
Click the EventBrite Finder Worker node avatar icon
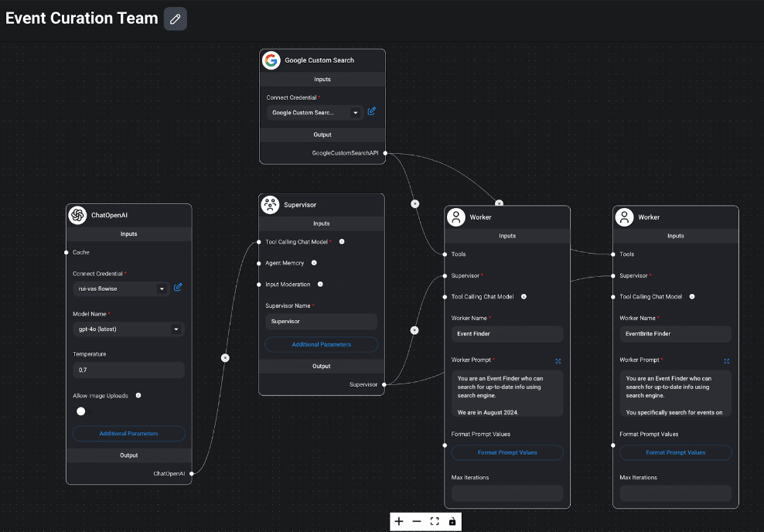click(x=624, y=217)
